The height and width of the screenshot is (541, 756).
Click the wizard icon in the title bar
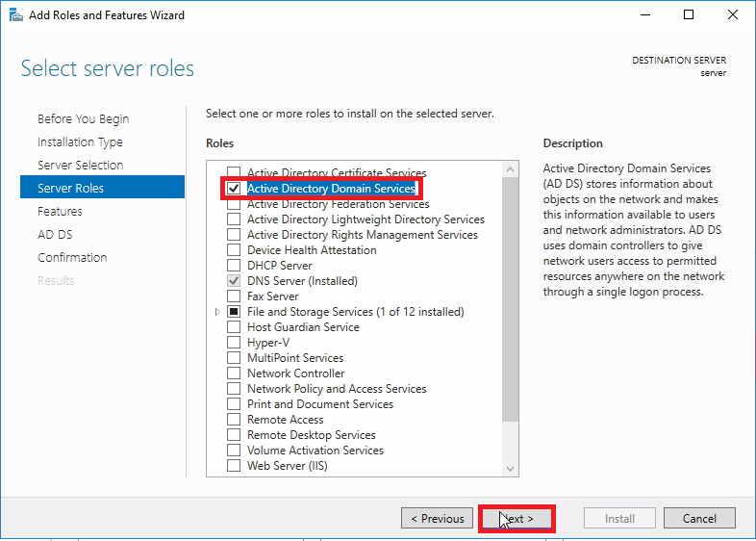(x=16, y=15)
